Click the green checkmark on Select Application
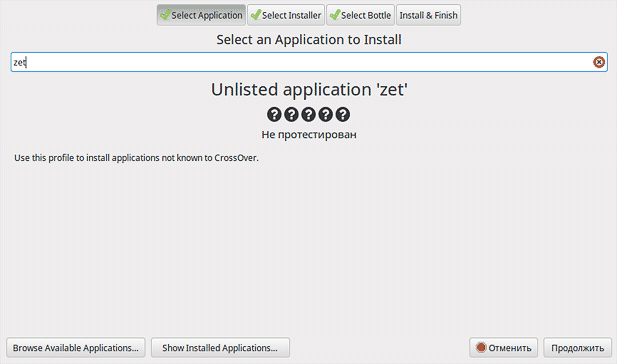Image resolution: width=617 pixels, height=364 pixels. pos(165,15)
